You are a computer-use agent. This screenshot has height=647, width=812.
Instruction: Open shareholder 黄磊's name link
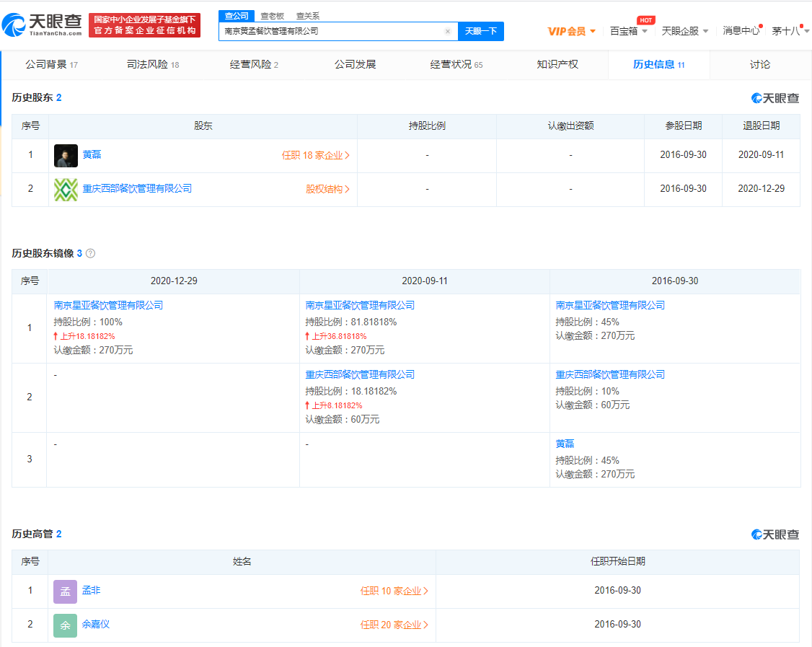92,154
